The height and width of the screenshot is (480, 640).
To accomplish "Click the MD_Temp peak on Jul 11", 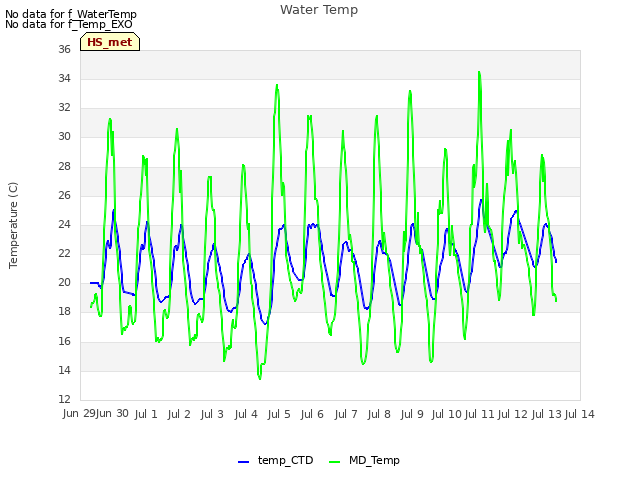I will (479, 72).
